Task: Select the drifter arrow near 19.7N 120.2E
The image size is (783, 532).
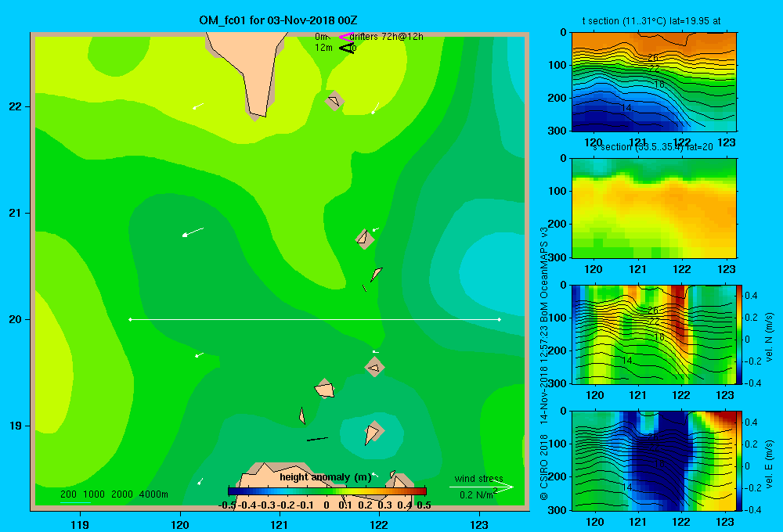Action: click(x=199, y=355)
